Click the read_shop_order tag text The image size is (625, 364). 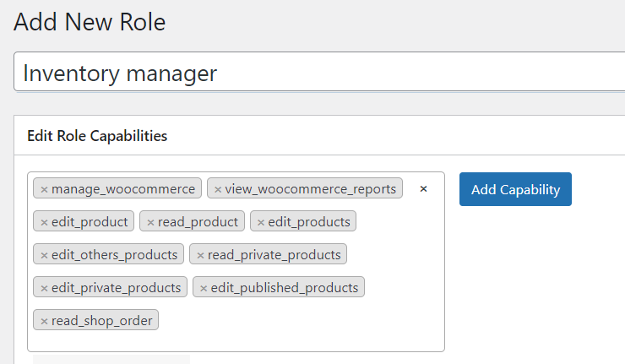pyautogui.click(x=102, y=320)
